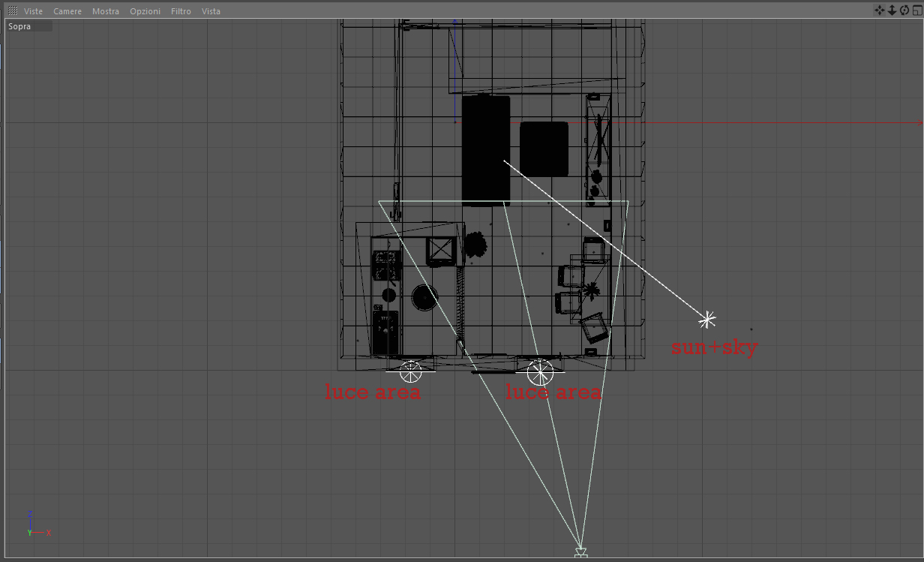924x562 pixels.
Task: Click the sun+sky red label
Action: pos(715,347)
